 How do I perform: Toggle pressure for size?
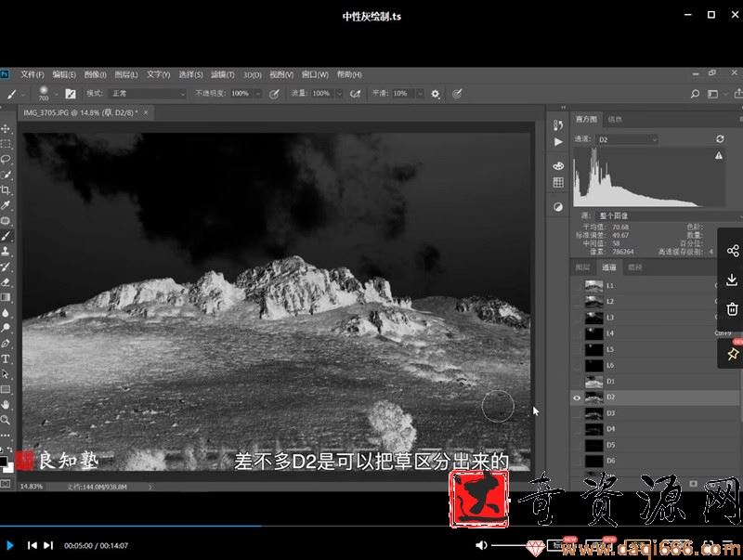click(x=457, y=94)
